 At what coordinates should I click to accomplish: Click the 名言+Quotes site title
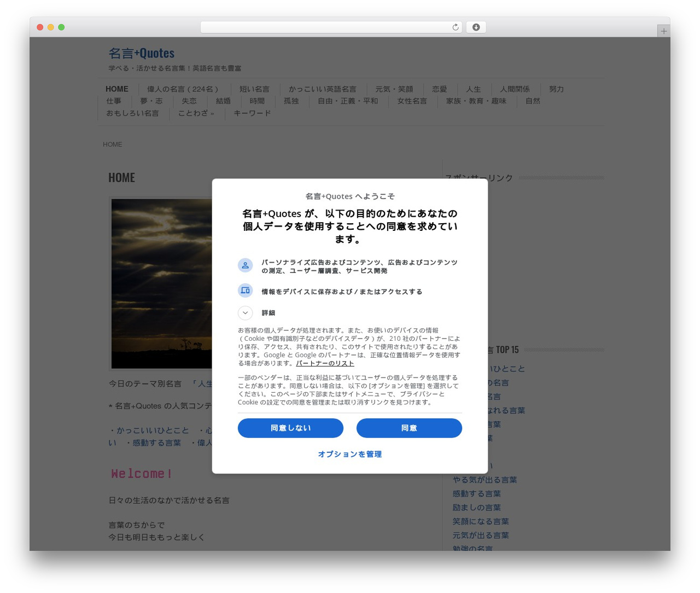click(141, 53)
